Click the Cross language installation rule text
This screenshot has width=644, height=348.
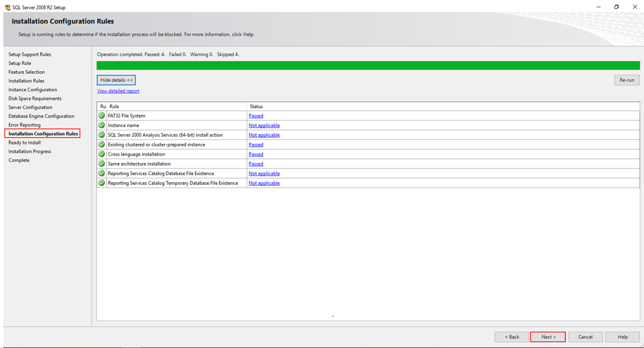[137, 154]
